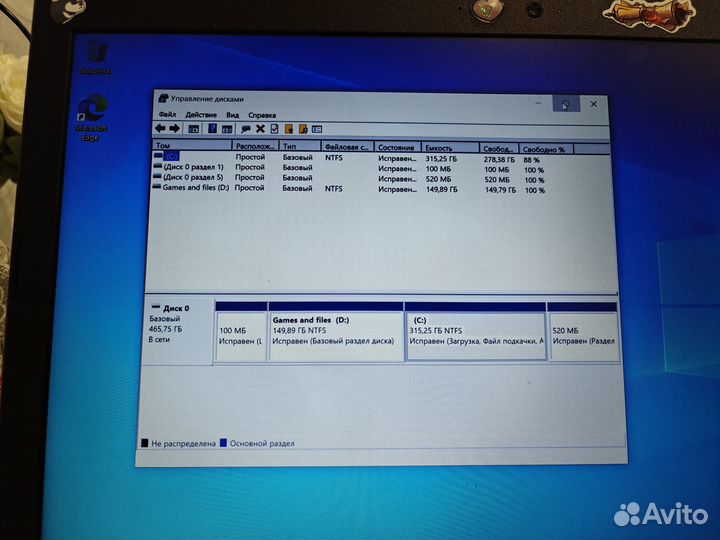The width and height of the screenshot is (720, 540).
Task: Open the Файл menu
Action: (168, 114)
